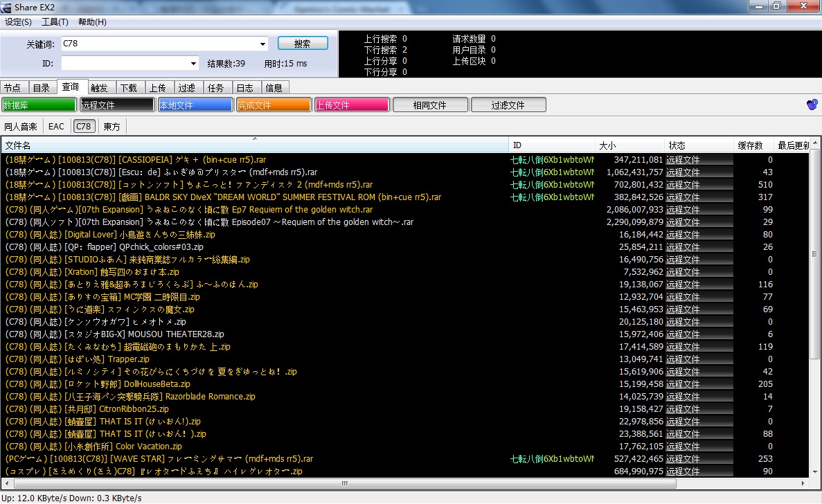Click into the empty ID field
822x504 pixels.
[125, 64]
